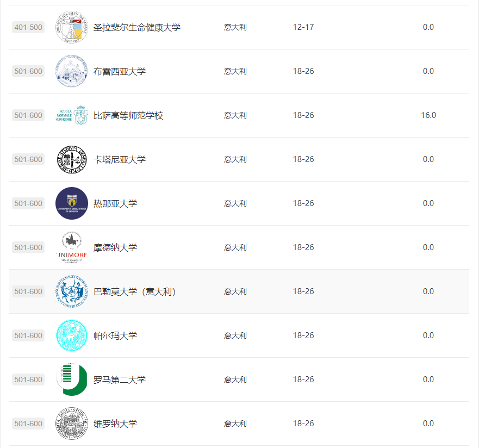Click the 维罗纳大学 circular crest
This screenshot has width=479, height=448.
71,423
